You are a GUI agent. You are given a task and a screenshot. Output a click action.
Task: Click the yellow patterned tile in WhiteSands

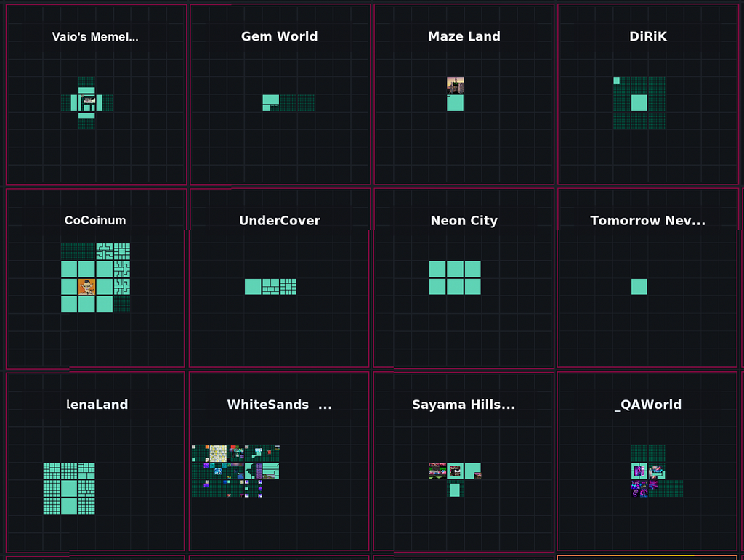point(218,453)
